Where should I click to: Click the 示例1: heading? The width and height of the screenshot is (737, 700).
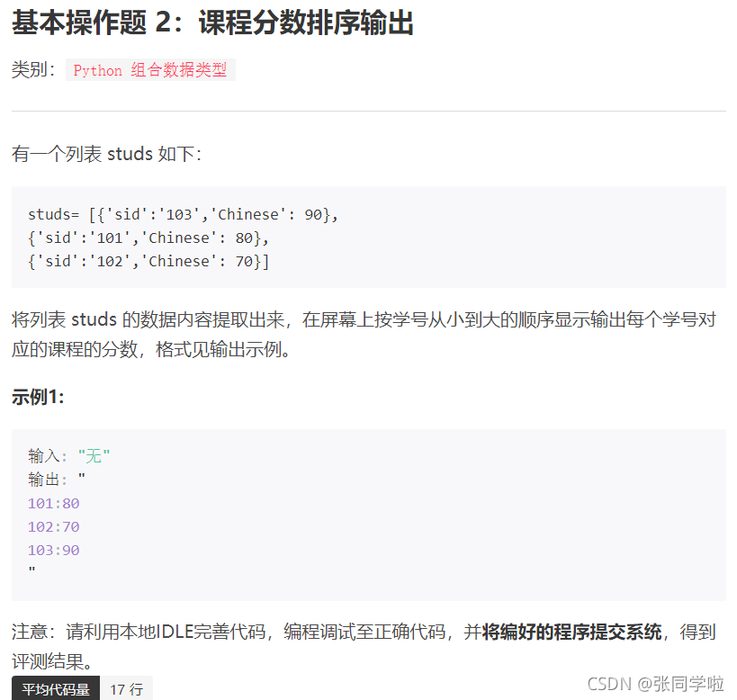point(38,397)
